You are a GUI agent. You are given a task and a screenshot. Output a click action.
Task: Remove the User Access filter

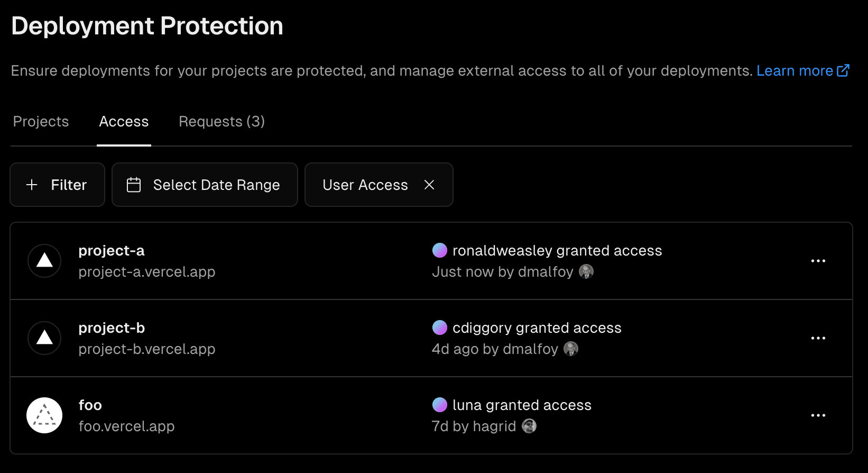429,185
